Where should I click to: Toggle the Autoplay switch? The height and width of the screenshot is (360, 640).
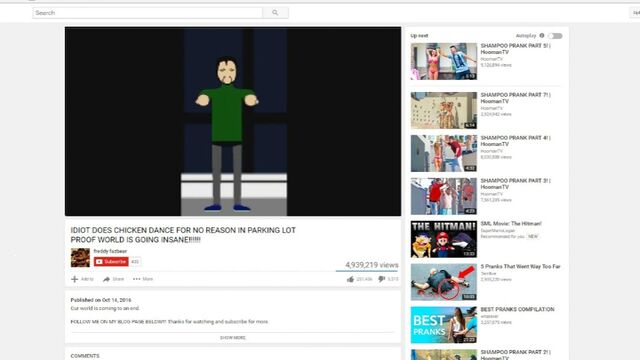pos(555,36)
